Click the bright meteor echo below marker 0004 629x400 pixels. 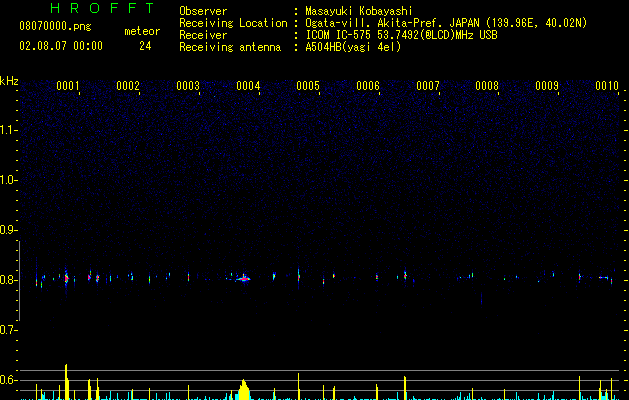pos(243,278)
